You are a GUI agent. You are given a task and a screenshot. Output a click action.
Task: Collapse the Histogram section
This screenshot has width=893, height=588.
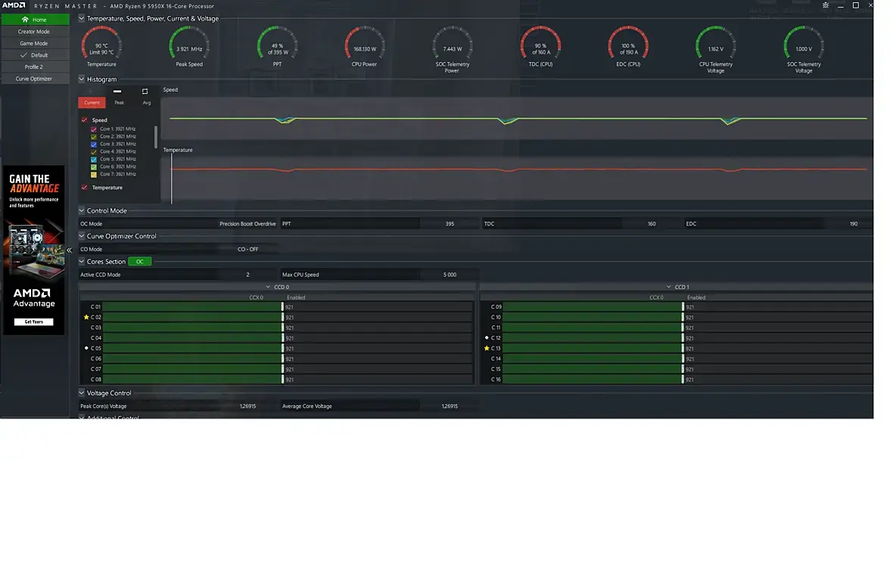pos(82,79)
